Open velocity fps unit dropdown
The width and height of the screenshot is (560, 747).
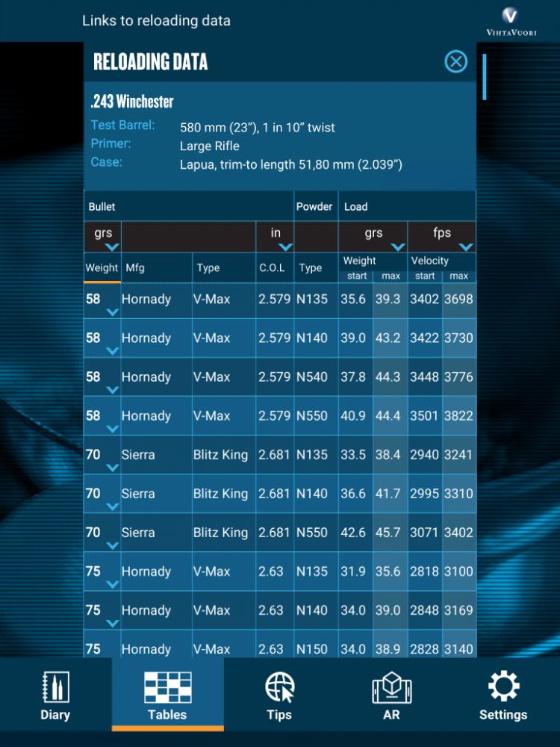click(442, 237)
